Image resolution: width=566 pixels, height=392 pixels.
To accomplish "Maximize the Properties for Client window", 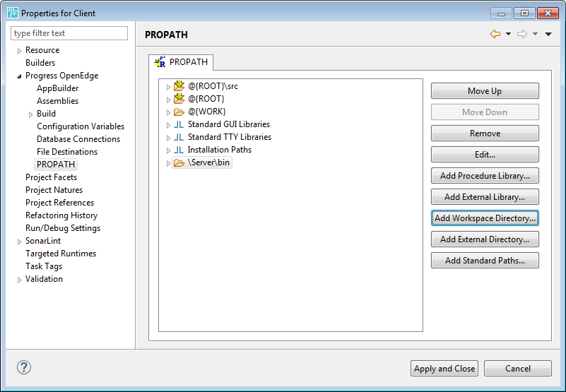I will (x=524, y=13).
